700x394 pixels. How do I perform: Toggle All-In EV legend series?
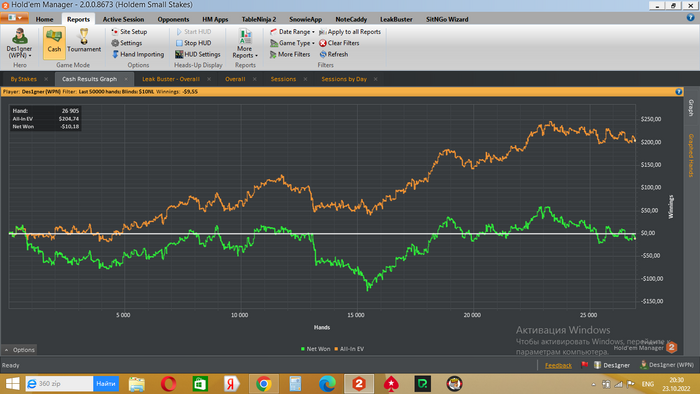[x=349, y=349]
